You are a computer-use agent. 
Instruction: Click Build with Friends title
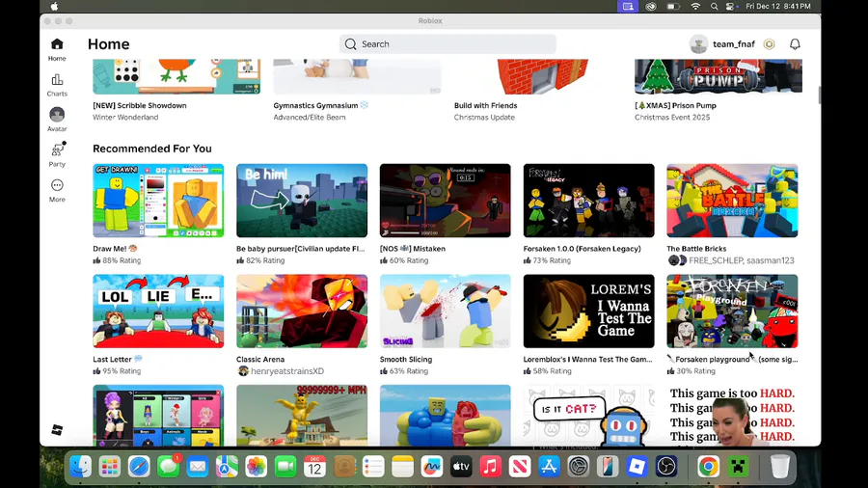point(485,106)
